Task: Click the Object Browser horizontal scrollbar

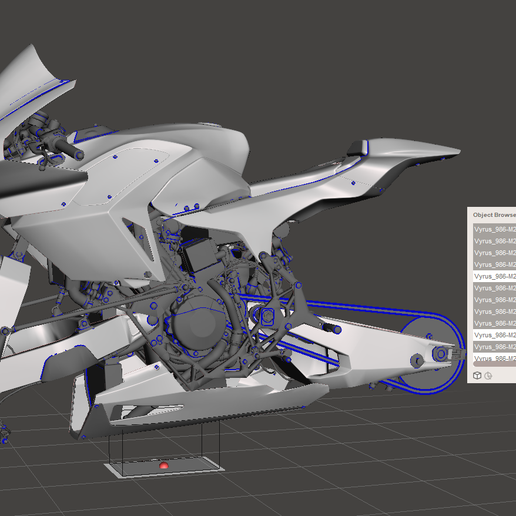Action: click(494, 364)
